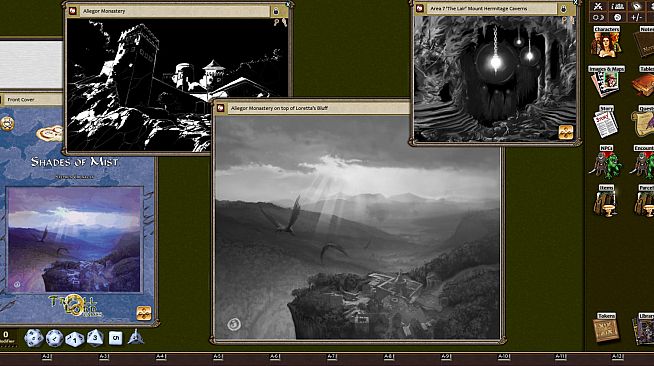The width and height of the screenshot is (654, 366).
Task: Click the Shades of Mist cover artwork
Action: [75, 239]
